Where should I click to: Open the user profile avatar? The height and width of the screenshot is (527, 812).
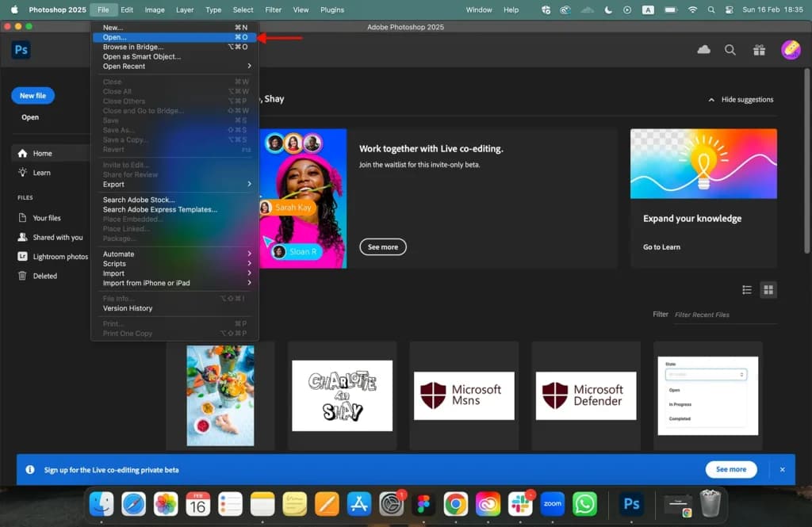point(791,50)
